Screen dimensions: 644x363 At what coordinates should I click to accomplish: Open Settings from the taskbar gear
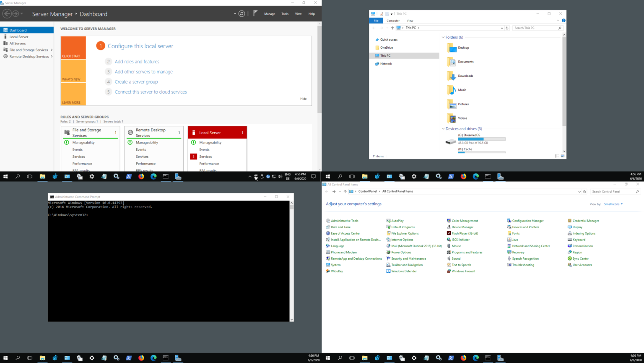click(x=92, y=176)
